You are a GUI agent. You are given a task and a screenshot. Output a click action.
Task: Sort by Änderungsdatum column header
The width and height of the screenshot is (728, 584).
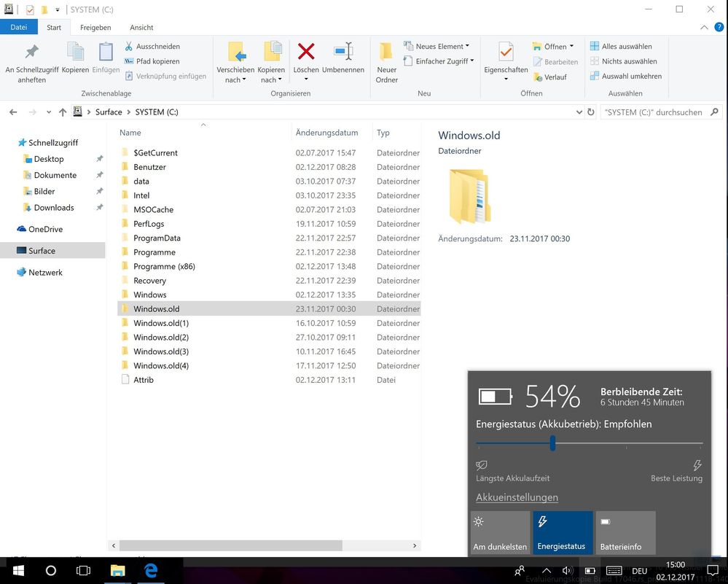click(x=327, y=133)
